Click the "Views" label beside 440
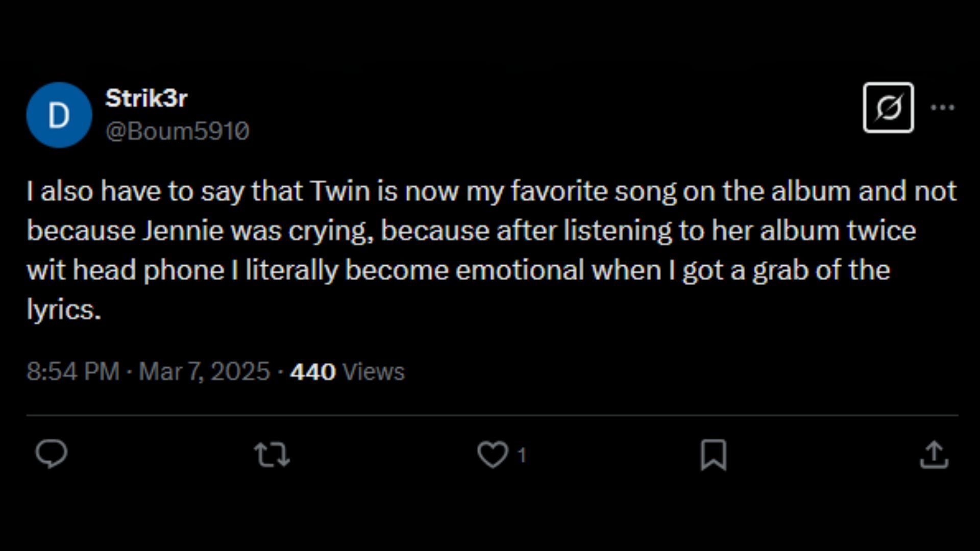This screenshot has width=980, height=551. tap(374, 371)
